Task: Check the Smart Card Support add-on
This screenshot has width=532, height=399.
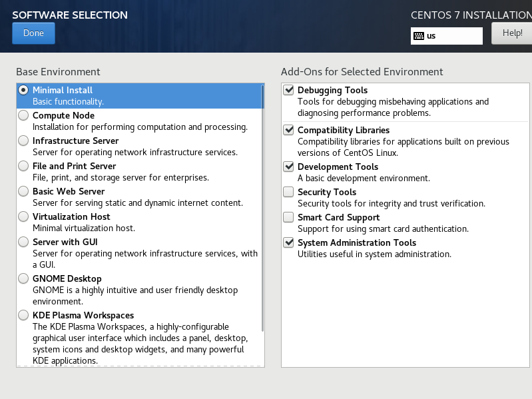Action: point(288,218)
